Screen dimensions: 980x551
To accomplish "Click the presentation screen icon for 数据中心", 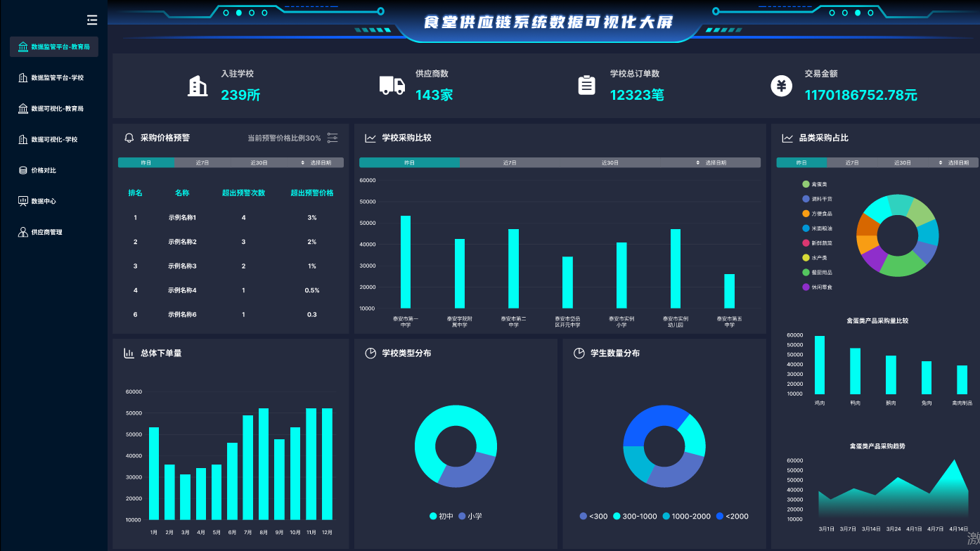I will point(23,202).
